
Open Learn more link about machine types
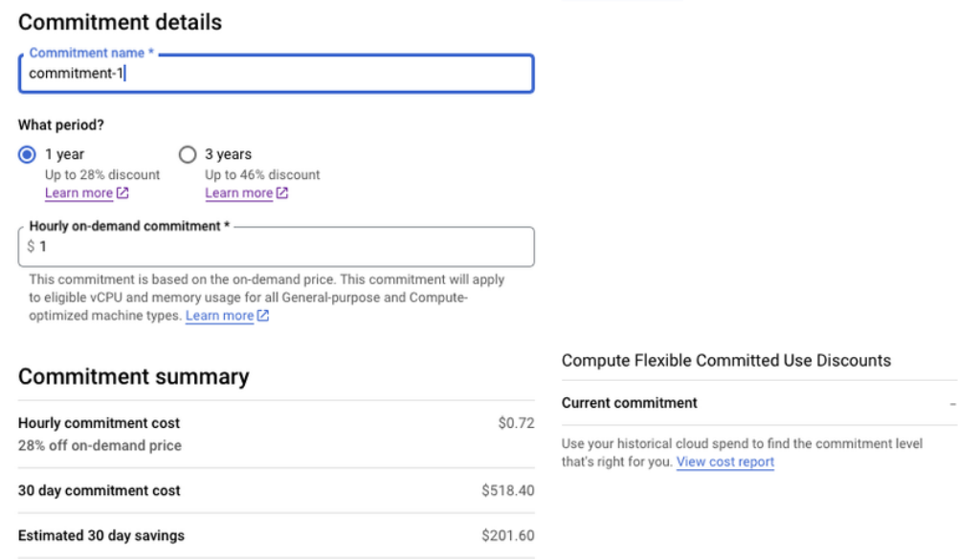point(219,316)
